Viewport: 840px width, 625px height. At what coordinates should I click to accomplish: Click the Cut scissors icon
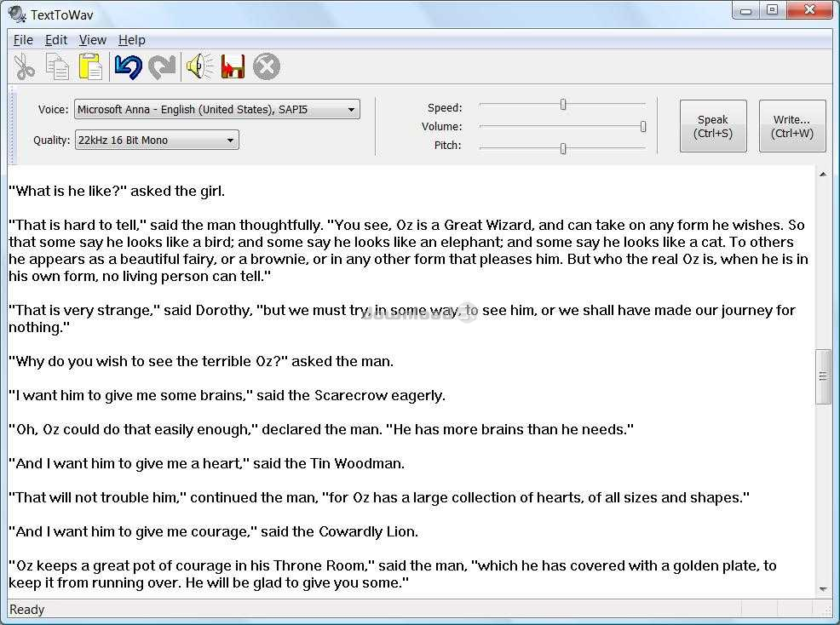(x=24, y=67)
